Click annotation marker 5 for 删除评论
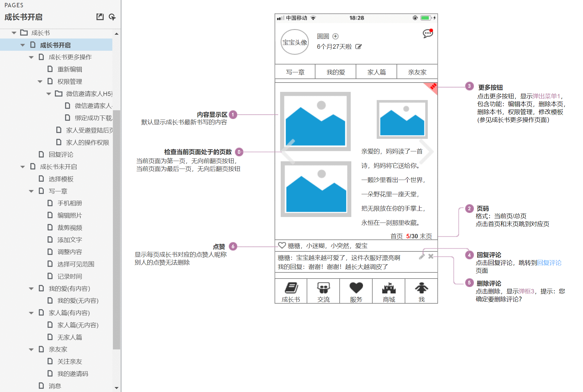The width and height of the screenshot is (583, 392). (469, 283)
